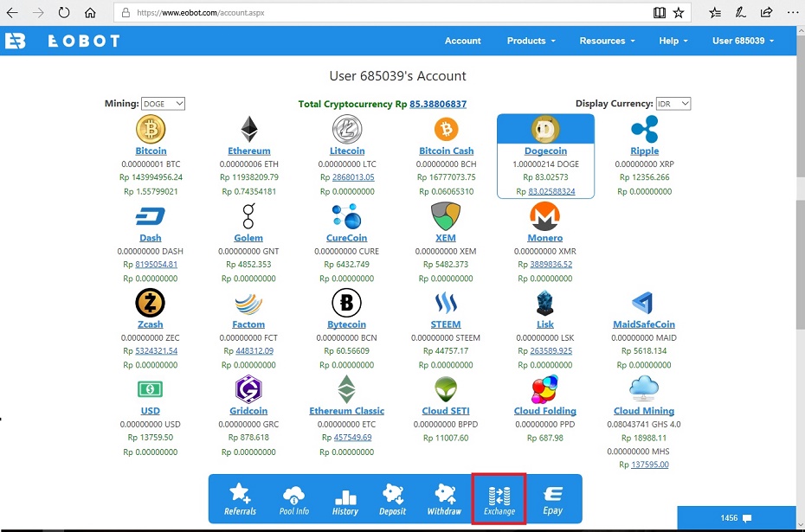Click the Ethereum diamond icon
Image resolution: width=805 pixels, height=532 pixels.
[x=249, y=129]
